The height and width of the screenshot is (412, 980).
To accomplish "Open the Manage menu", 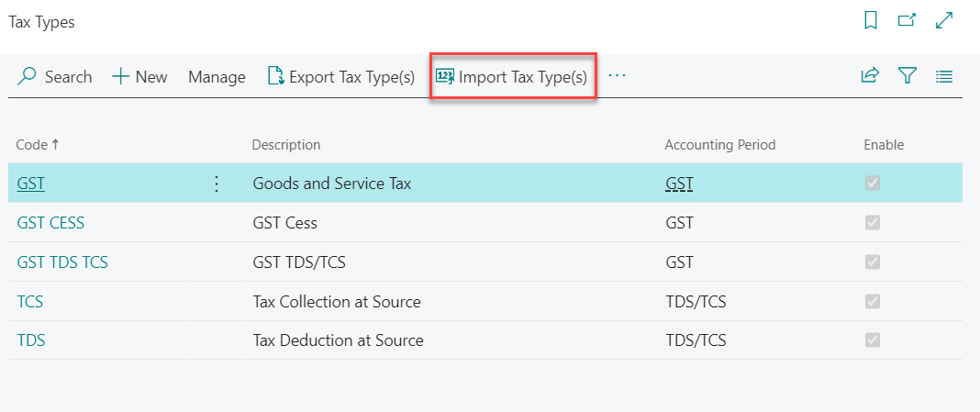I will [217, 77].
